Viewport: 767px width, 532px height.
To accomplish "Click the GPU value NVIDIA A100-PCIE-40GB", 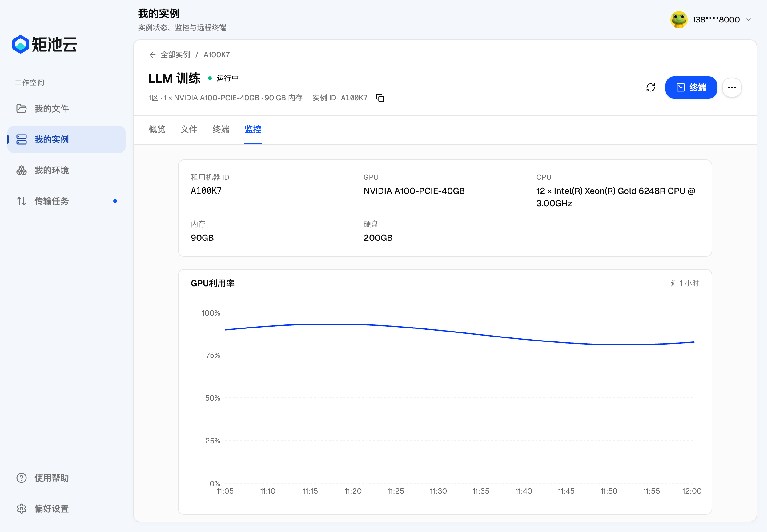I will (414, 191).
